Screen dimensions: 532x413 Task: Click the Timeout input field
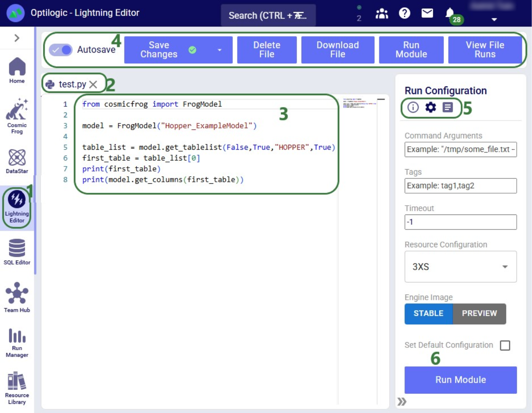[x=461, y=222]
